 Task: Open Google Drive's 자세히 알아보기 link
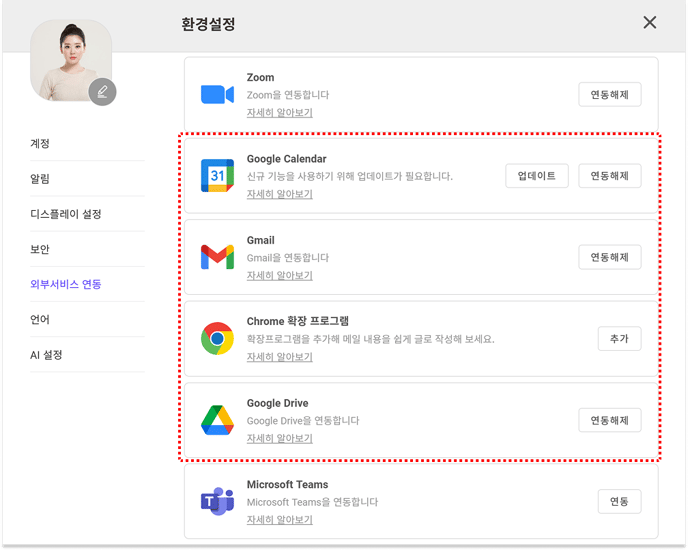280,438
